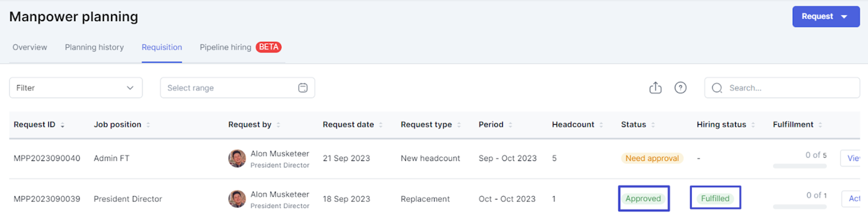Sort by Job position column

(148, 125)
